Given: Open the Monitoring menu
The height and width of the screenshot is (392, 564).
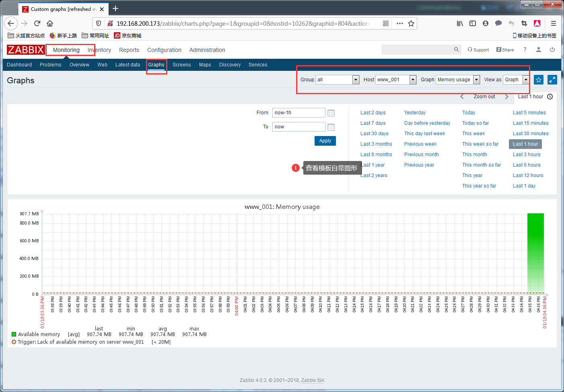Looking at the screenshot, I should 66,50.
